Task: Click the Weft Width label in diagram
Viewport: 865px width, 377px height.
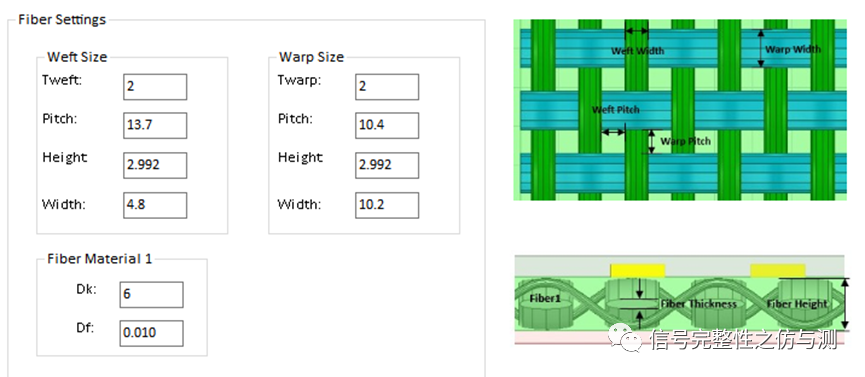Action: click(638, 51)
